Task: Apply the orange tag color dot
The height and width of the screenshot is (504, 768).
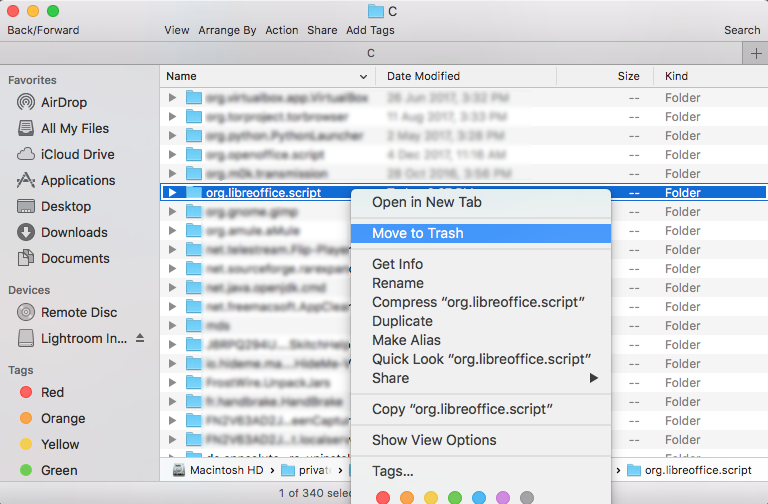Action: pos(407,498)
